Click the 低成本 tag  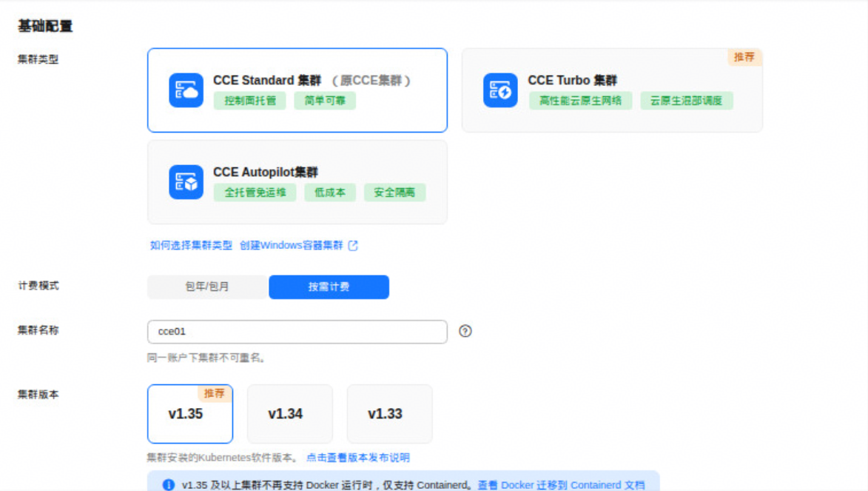(330, 193)
